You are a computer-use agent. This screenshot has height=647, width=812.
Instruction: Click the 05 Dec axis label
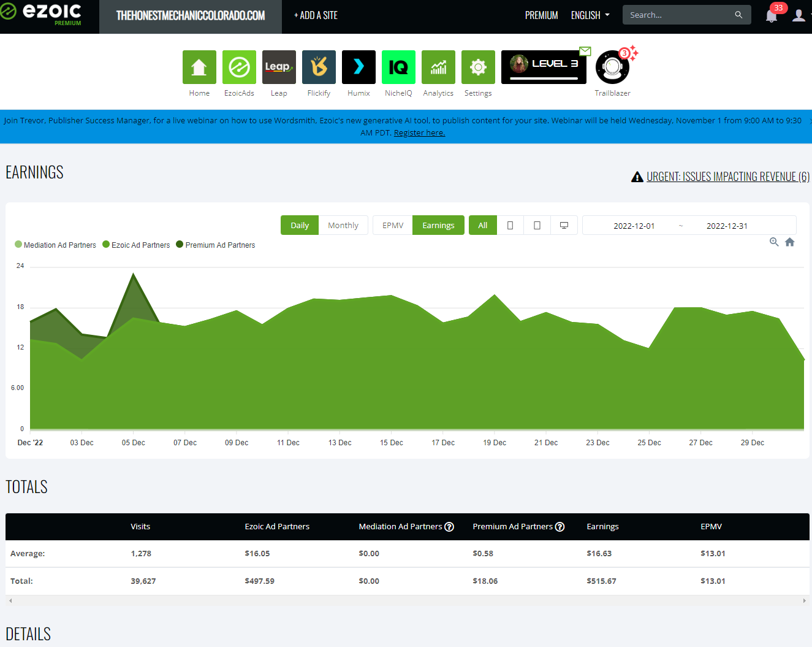coord(134,443)
